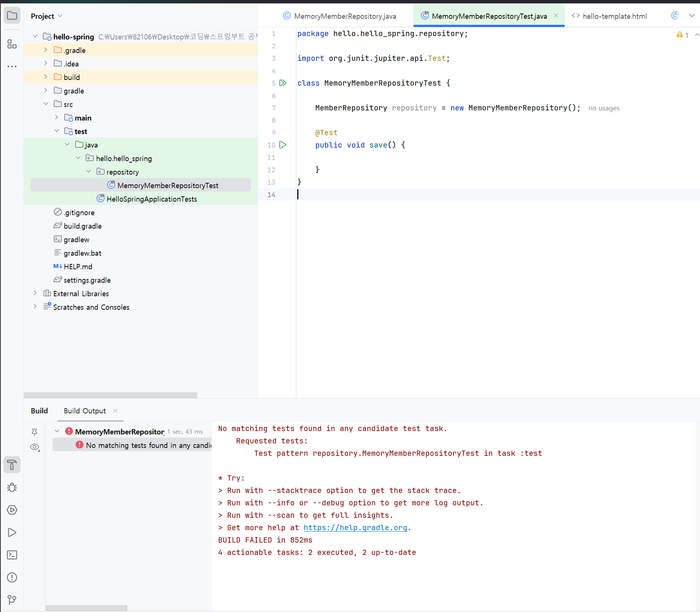
Task: Expand External Libraries node
Action: pyautogui.click(x=35, y=293)
